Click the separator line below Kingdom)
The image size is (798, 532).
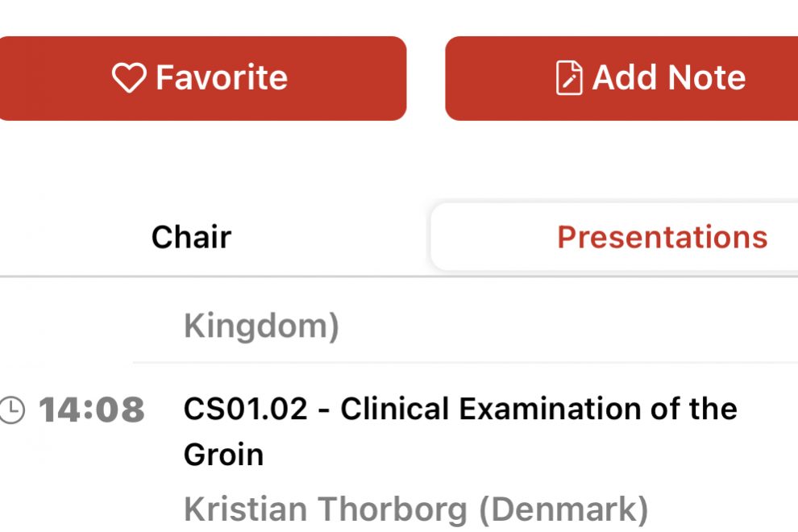tap(464, 363)
